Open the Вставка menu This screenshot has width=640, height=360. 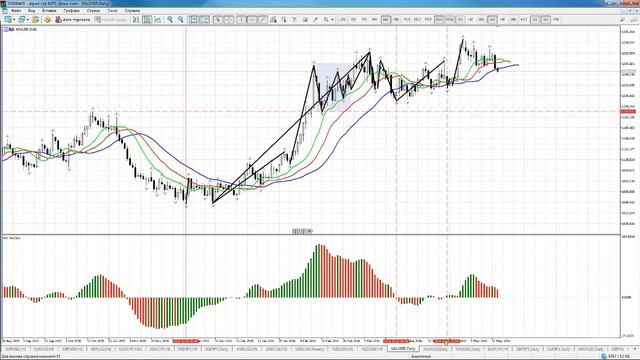[49, 11]
